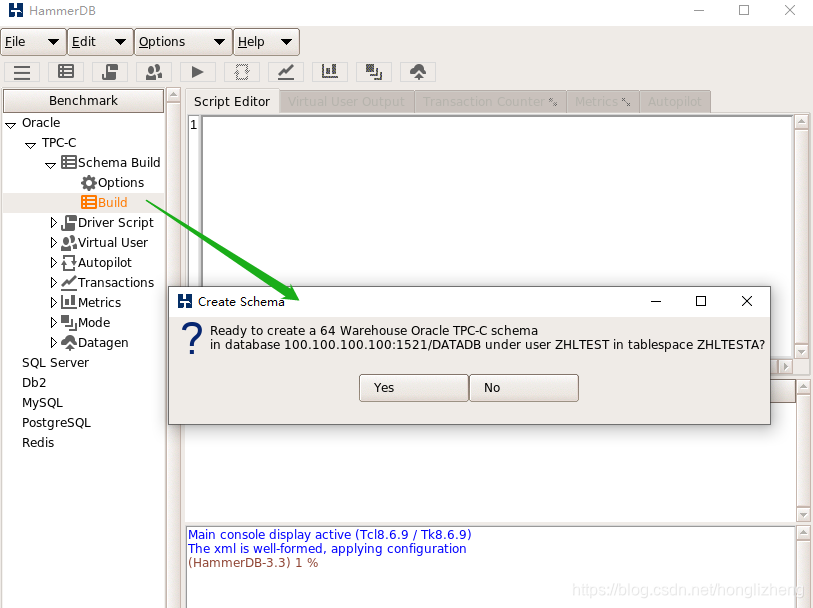Select Db2 in benchmark tree
This screenshot has width=813, height=608.
click(34, 383)
